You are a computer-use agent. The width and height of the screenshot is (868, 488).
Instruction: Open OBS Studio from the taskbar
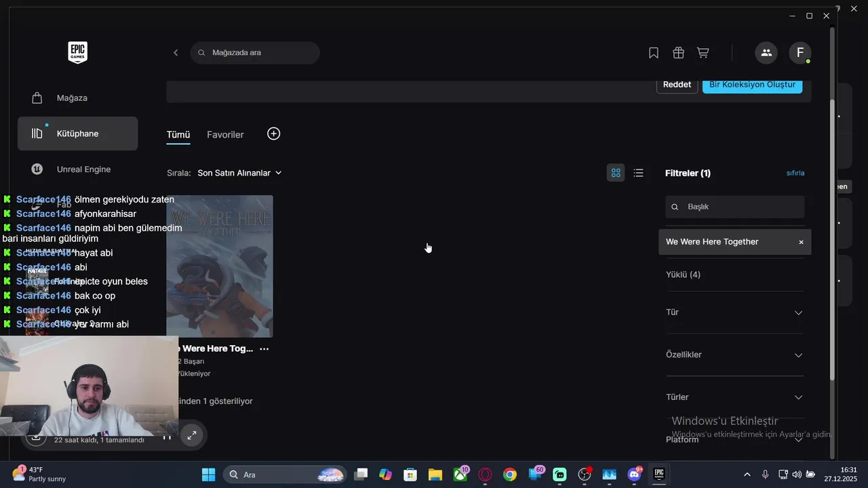coord(585,474)
